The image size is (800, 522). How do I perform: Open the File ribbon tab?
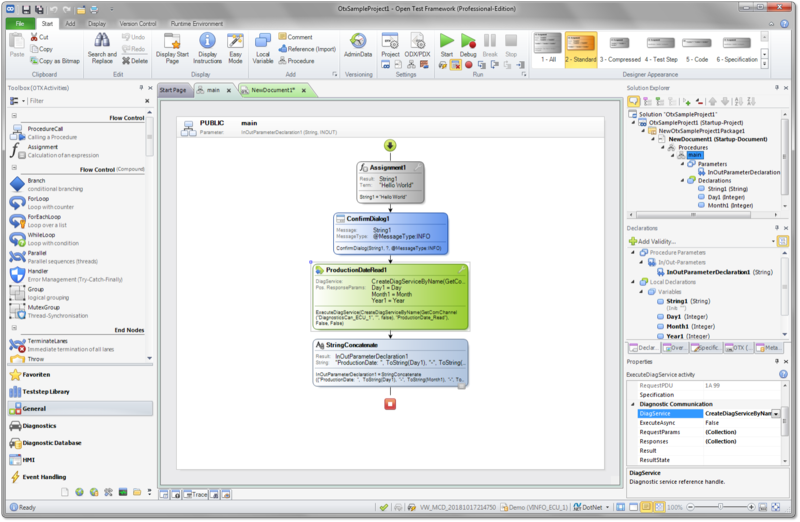pyautogui.click(x=20, y=23)
